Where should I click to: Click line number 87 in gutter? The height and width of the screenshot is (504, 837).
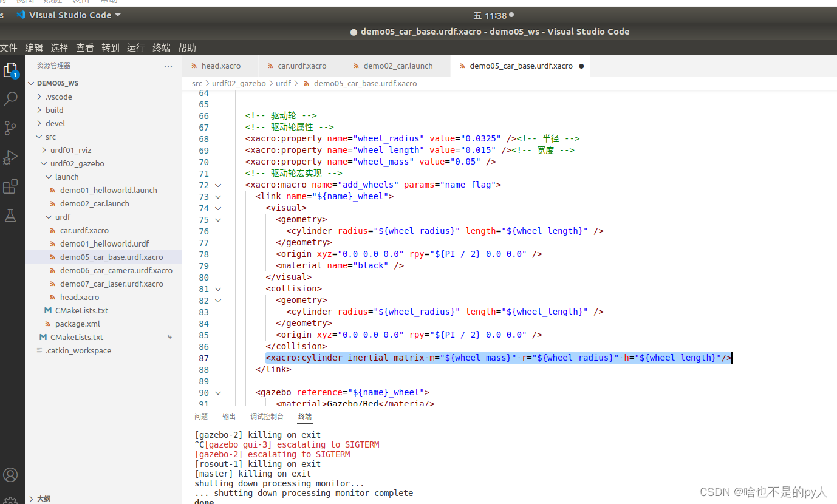coord(203,358)
